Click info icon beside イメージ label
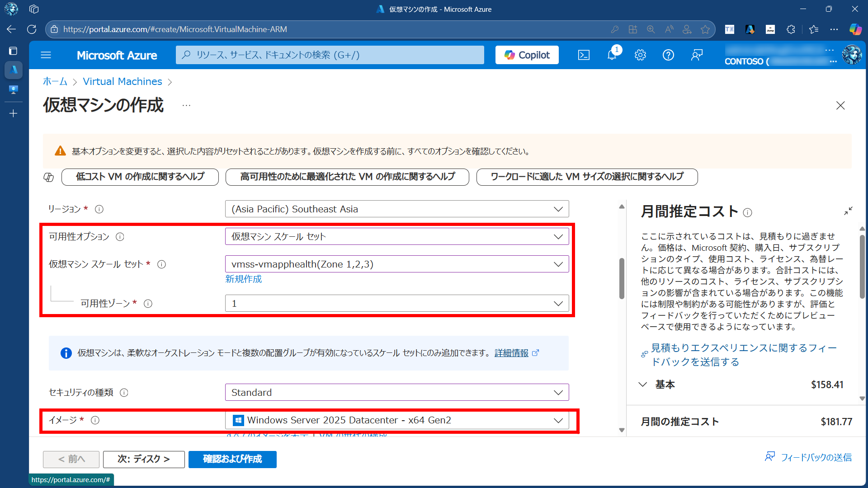This screenshot has width=868, height=488. click(95, 420)
